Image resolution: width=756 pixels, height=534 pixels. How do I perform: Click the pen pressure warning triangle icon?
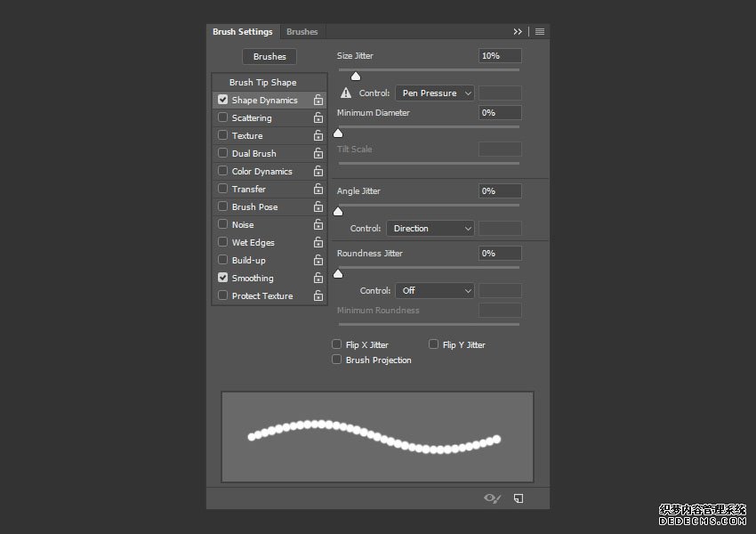click(x=346, y=93)
